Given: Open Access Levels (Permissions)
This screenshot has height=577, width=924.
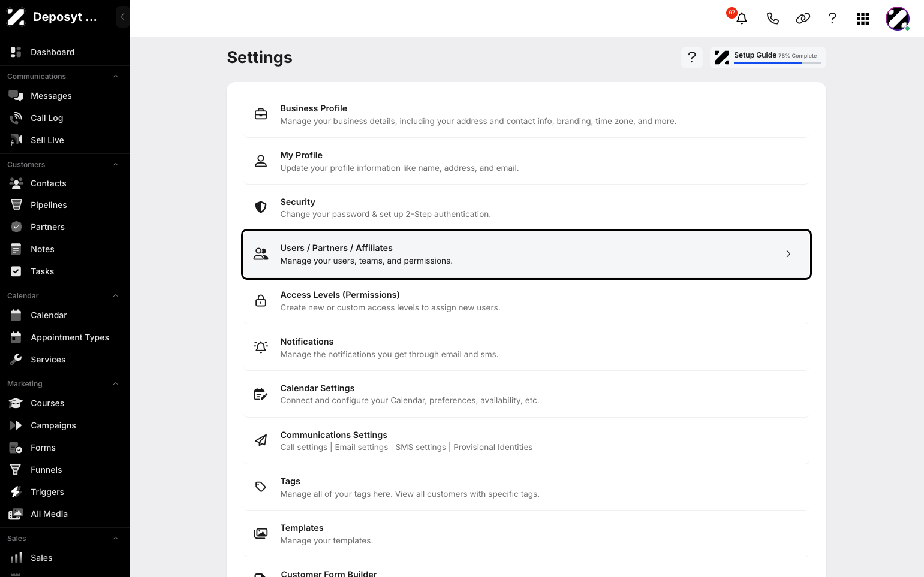Looking at the screenshot, I should (x=526, y=301).
